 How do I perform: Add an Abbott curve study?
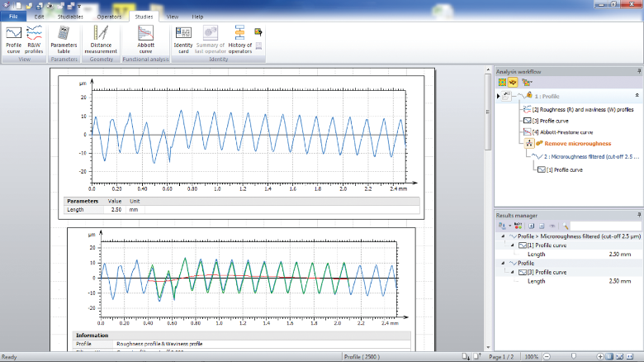[x=145, y=39]
